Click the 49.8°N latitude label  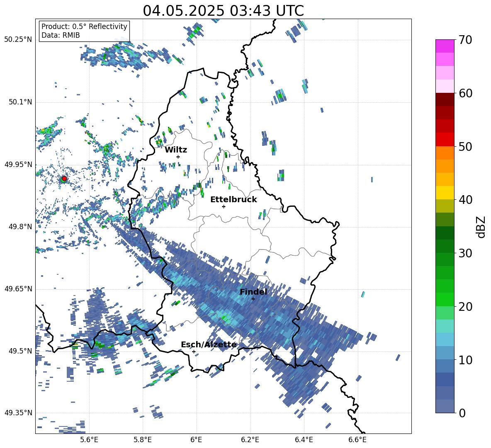20,227
